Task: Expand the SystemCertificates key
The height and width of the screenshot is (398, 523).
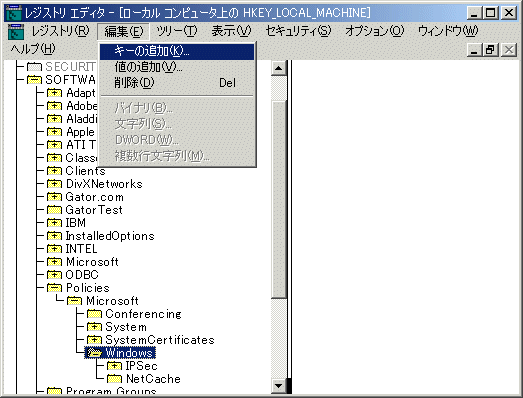Action: pos(94,340)
